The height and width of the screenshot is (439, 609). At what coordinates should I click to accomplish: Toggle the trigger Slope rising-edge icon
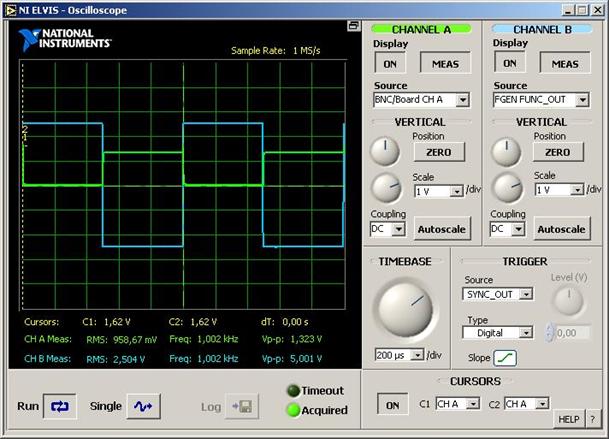coord(505,358)
